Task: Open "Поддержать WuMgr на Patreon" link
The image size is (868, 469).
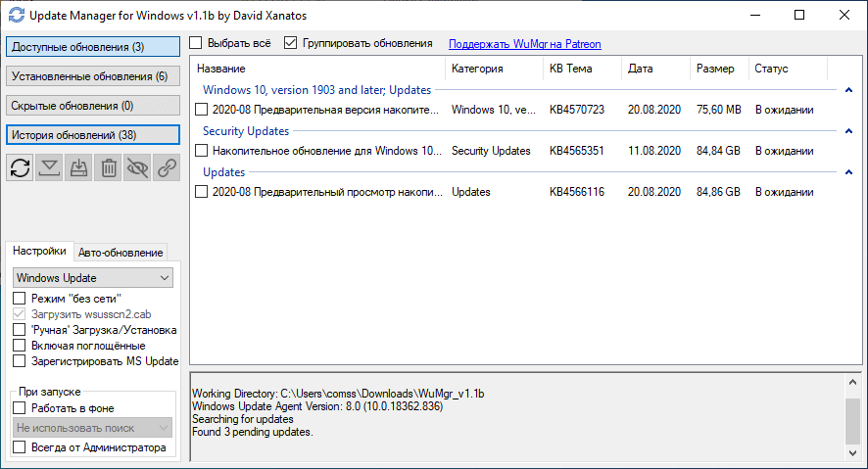Action: [525, 44]
